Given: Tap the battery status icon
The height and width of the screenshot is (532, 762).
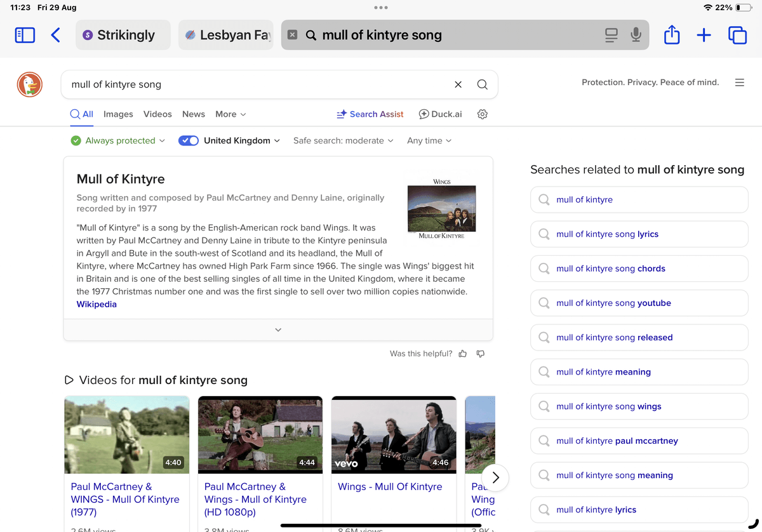Looking at the screenshot, I should 743,8.
